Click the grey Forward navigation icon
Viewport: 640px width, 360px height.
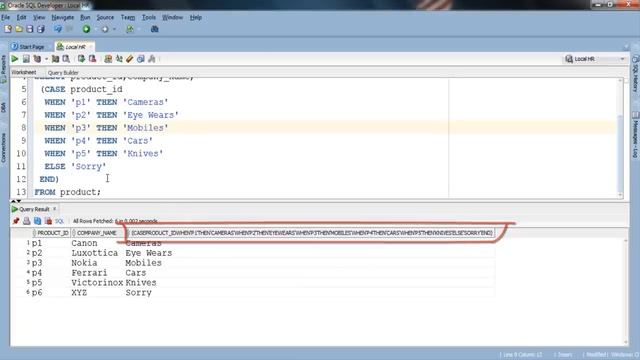pyautogui.click(x=105, y=29)
